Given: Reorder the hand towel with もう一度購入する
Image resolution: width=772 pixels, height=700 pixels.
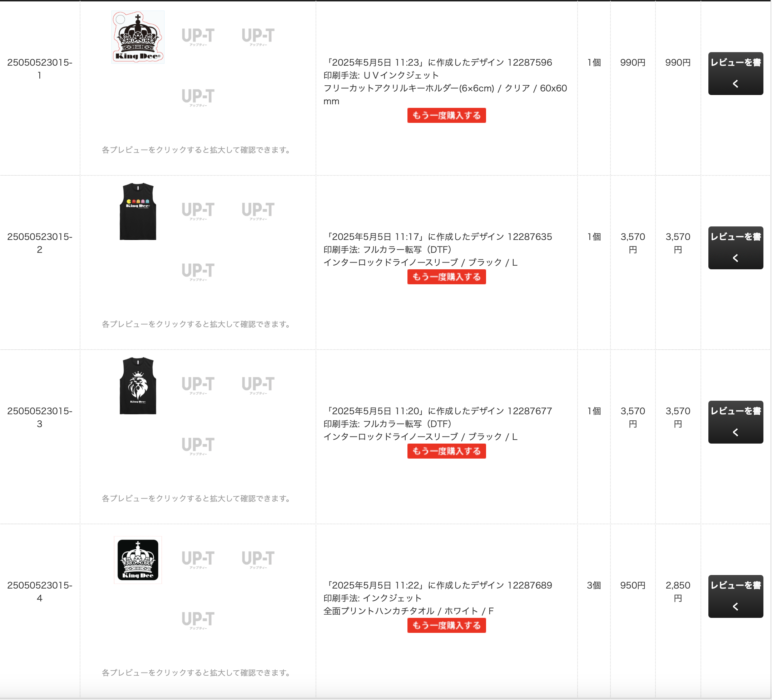Looking at the screenshot, I should [446, 625].
